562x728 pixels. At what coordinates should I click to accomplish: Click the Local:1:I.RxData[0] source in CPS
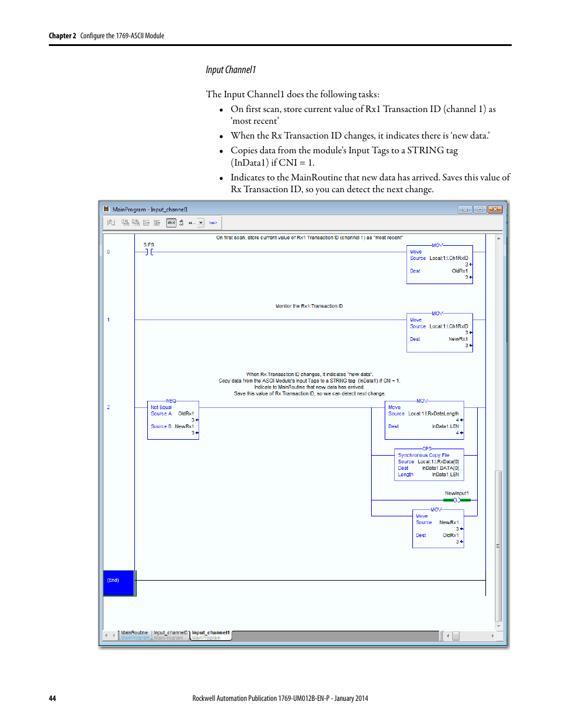[438, 462]
